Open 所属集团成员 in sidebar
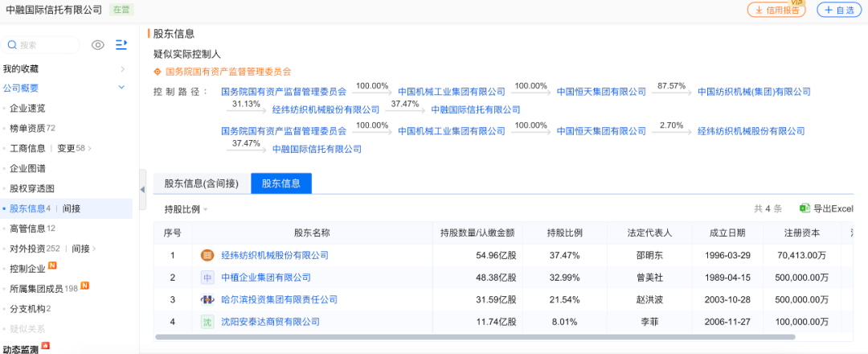 43,289
